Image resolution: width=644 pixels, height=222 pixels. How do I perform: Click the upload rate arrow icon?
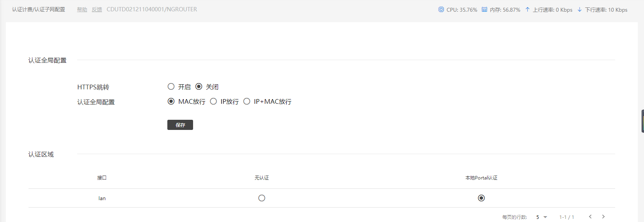tap(527, 9)
